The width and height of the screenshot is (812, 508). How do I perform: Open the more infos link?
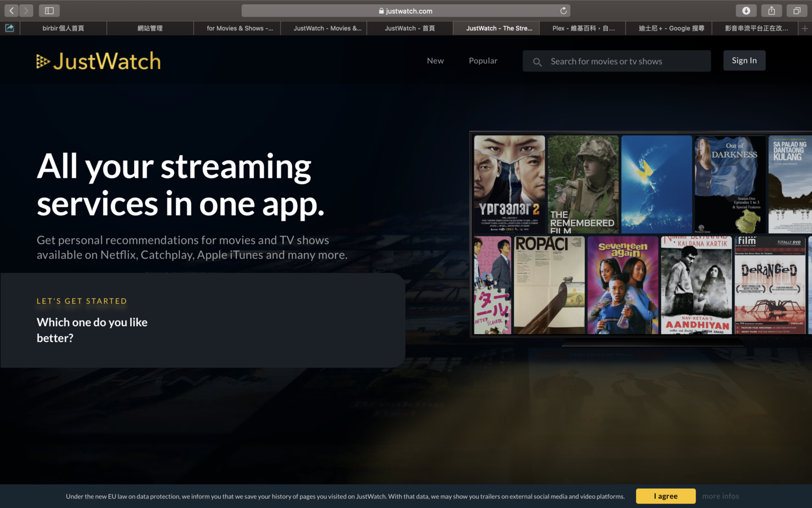point(721,496)
